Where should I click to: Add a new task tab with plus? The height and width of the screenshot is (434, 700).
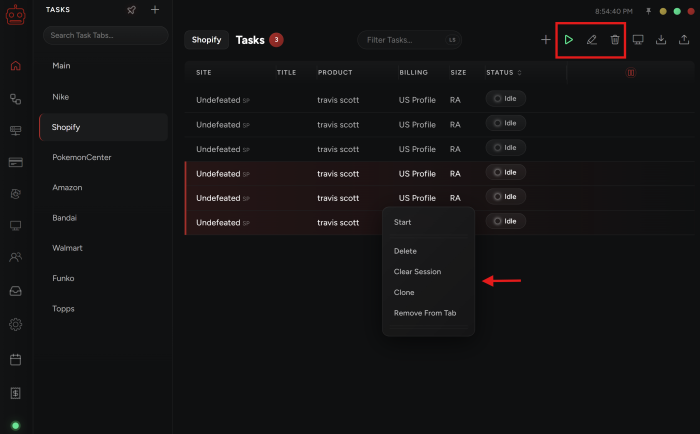(155, 10)
